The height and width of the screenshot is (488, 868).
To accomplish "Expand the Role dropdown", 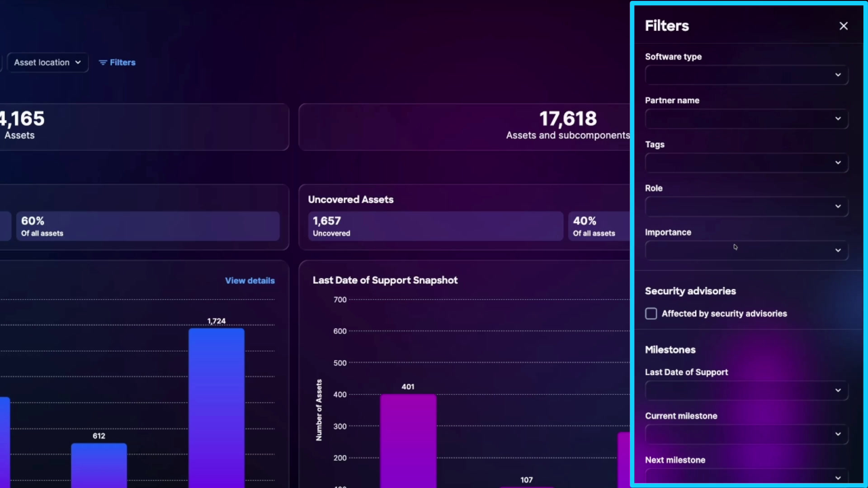I will [746, 206].
